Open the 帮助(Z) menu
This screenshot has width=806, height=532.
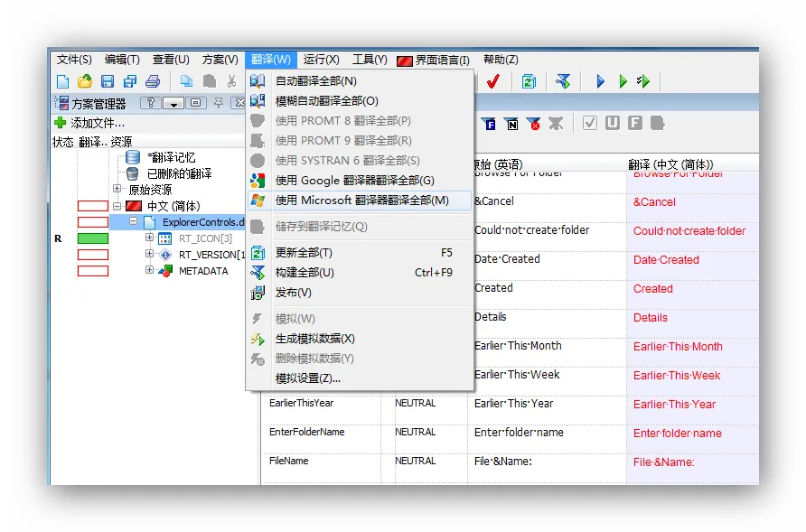point(501,60)
